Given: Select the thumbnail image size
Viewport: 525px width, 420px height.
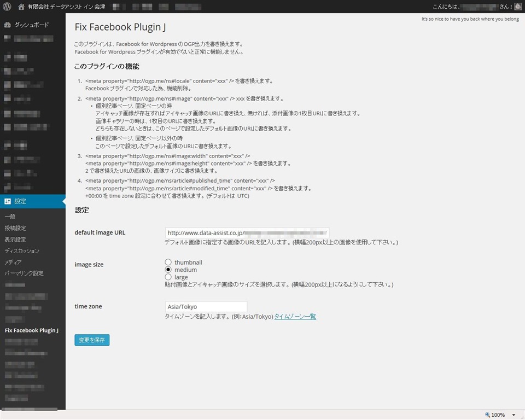Looking at the screenshot, I should (168, 262).
